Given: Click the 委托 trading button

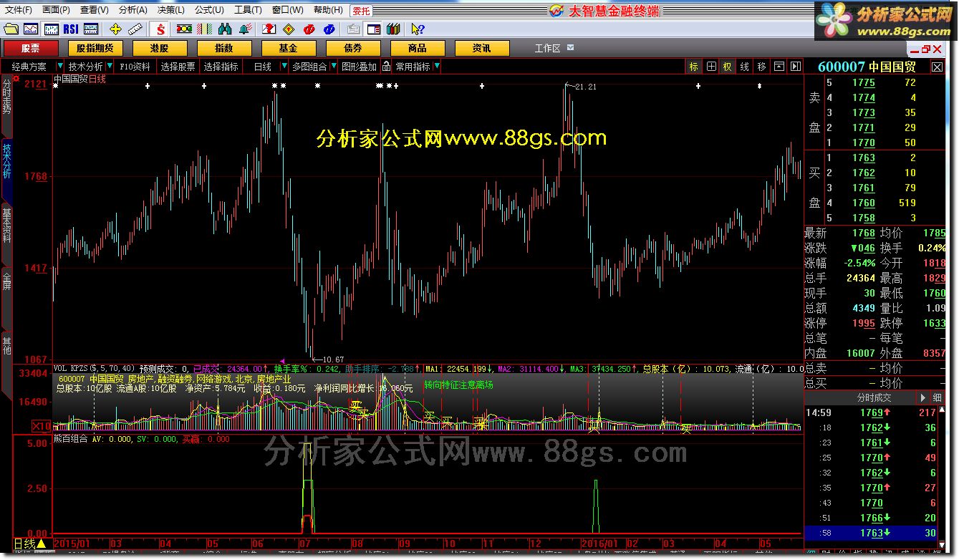Looking at the screenshot, I should click(362, 11).
